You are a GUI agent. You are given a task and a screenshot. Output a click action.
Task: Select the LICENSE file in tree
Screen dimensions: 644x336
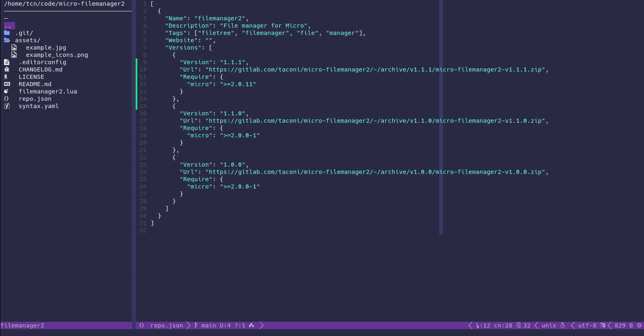(31, 77)
